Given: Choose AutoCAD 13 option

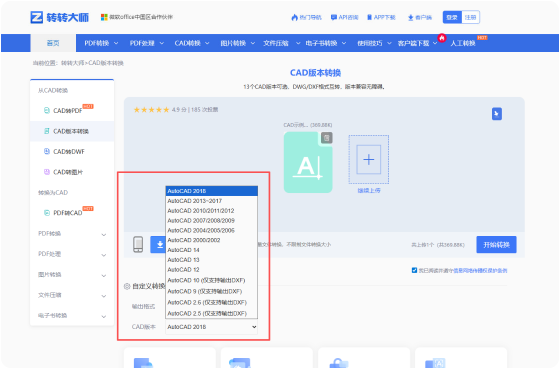Looking at the screenshot, I should (211, 260).
